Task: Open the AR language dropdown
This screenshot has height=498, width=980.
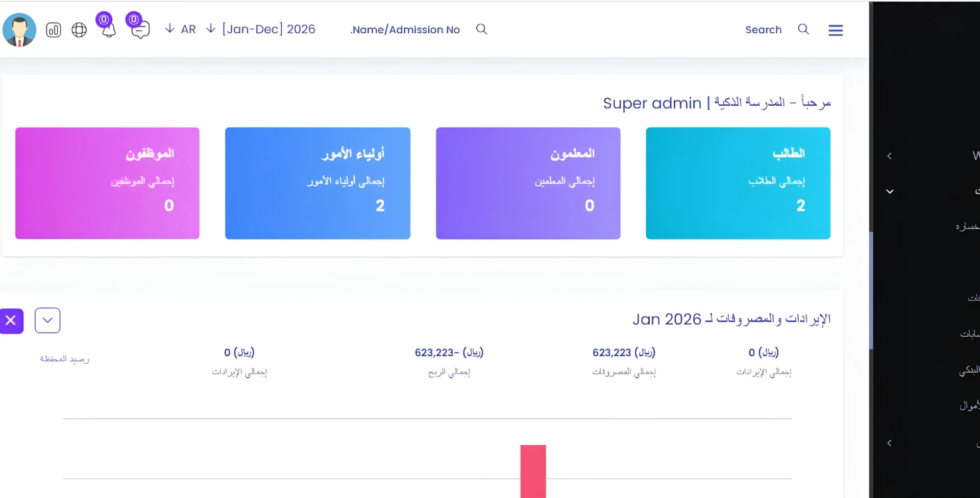Action: [x=181, y=29]
